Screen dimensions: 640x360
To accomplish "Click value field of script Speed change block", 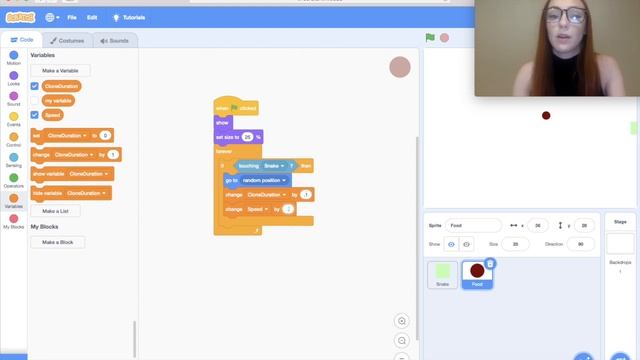I will coord(288,209).
